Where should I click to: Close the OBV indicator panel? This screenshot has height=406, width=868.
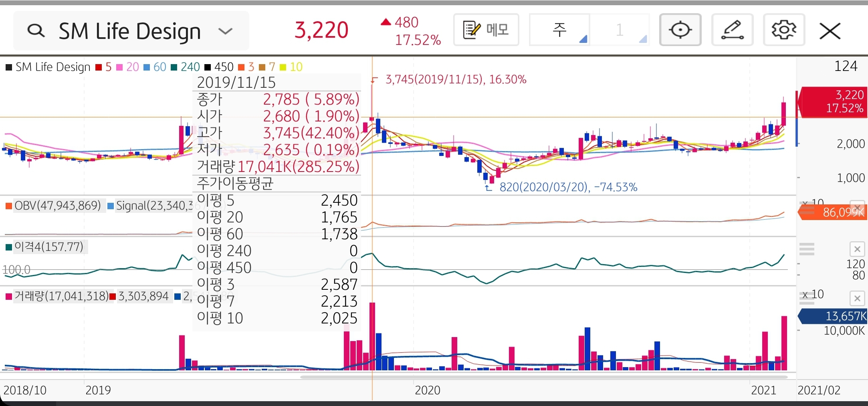[857, 208]
